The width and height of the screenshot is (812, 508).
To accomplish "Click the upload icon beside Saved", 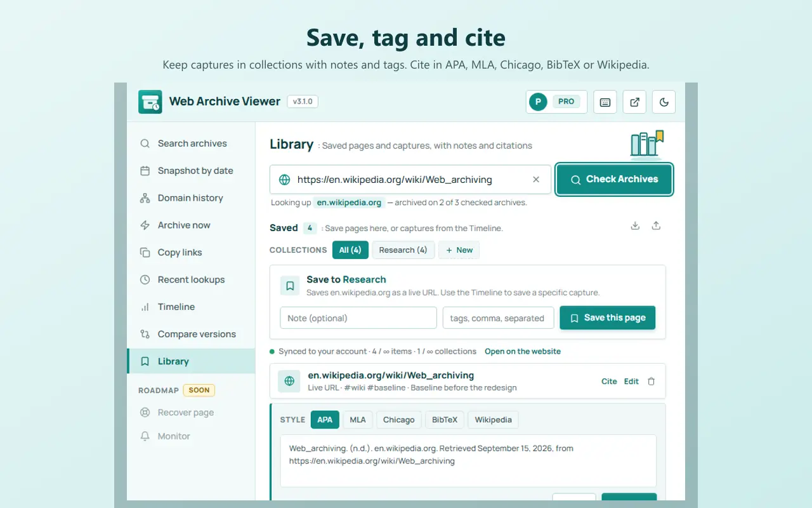I will (x=656, y=225).
